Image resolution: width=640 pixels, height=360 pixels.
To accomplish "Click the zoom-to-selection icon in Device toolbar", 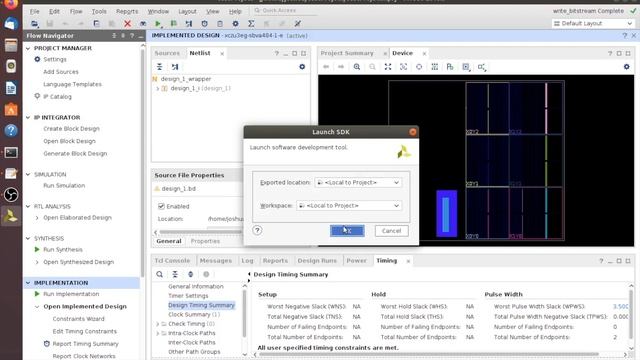I will pos(403,67).
